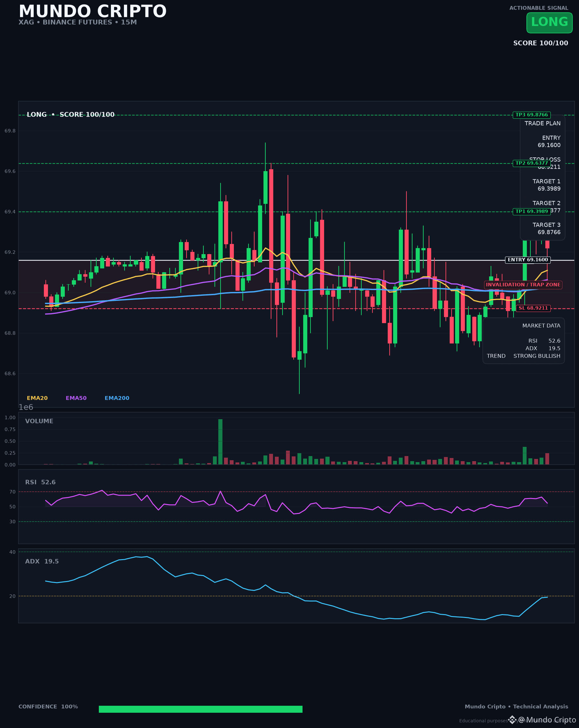Click the 69.4 price axis label

(10, 212)
